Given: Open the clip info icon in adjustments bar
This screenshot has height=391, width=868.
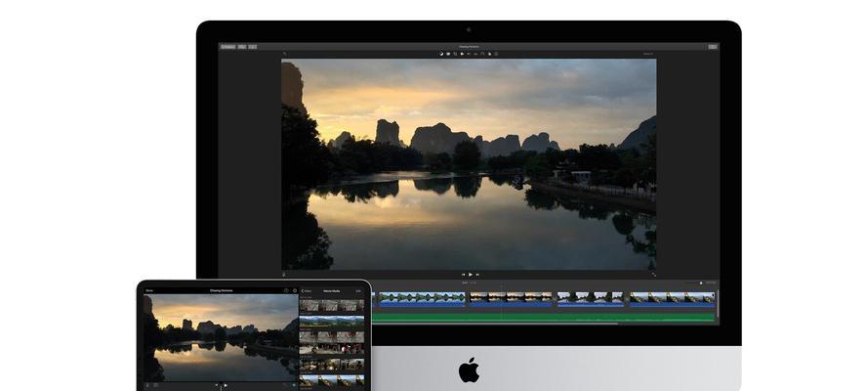Looking at the screenshot, I should [x=496, y=54].
